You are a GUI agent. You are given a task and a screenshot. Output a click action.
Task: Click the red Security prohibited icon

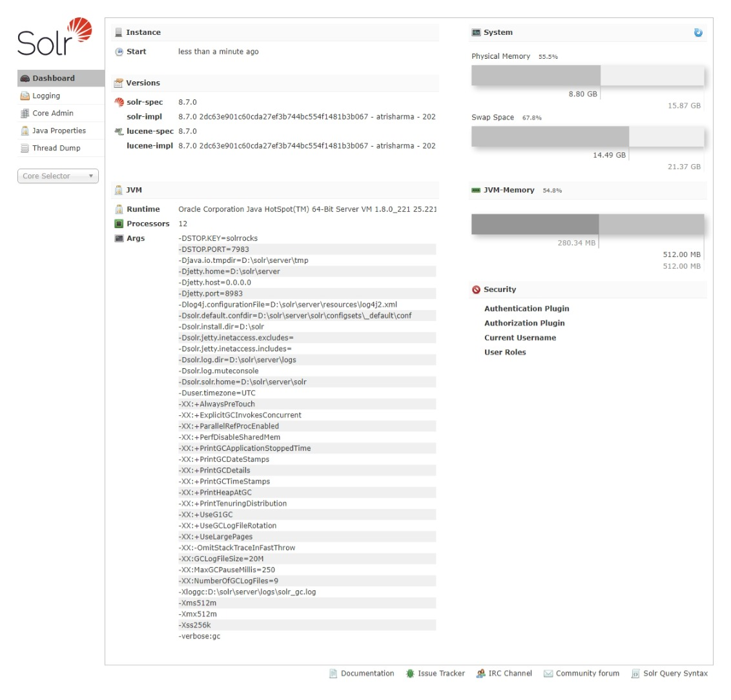476,290
